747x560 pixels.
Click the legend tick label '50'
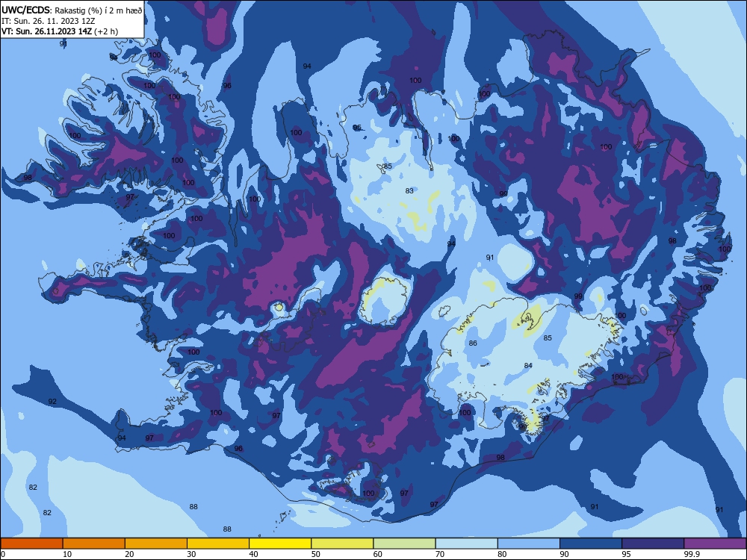tap(316, 554)
